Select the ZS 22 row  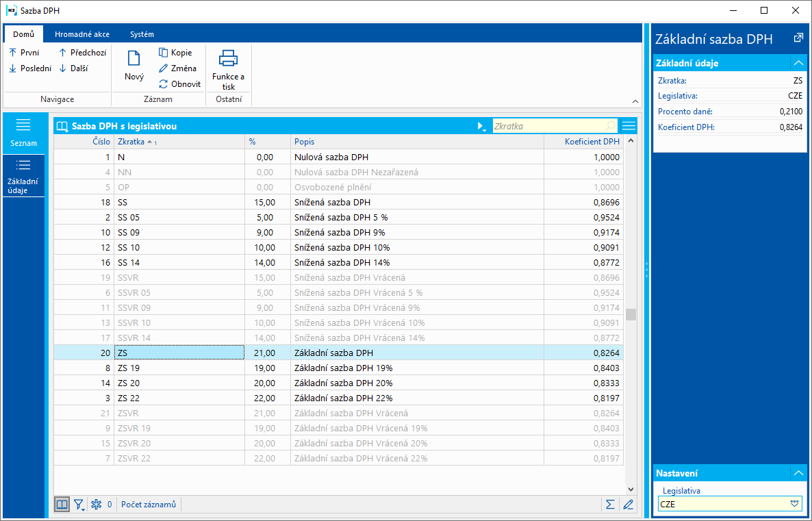click(x=339, y=398)
